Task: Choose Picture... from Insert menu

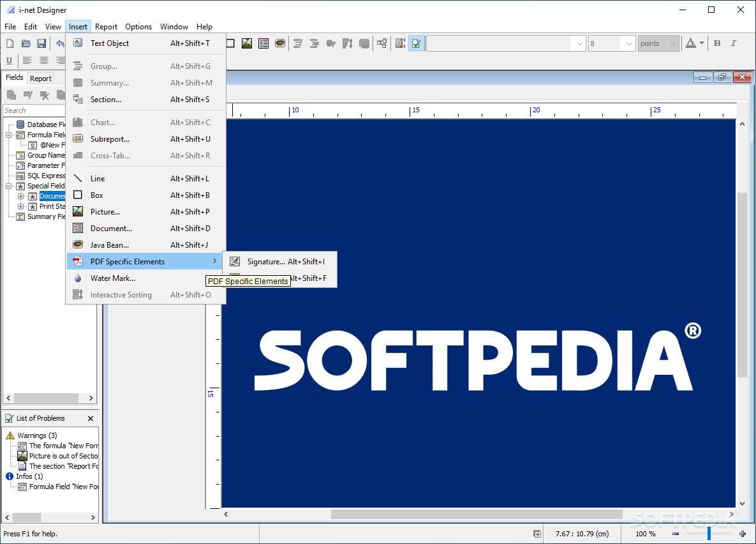Action: point(146,212)
